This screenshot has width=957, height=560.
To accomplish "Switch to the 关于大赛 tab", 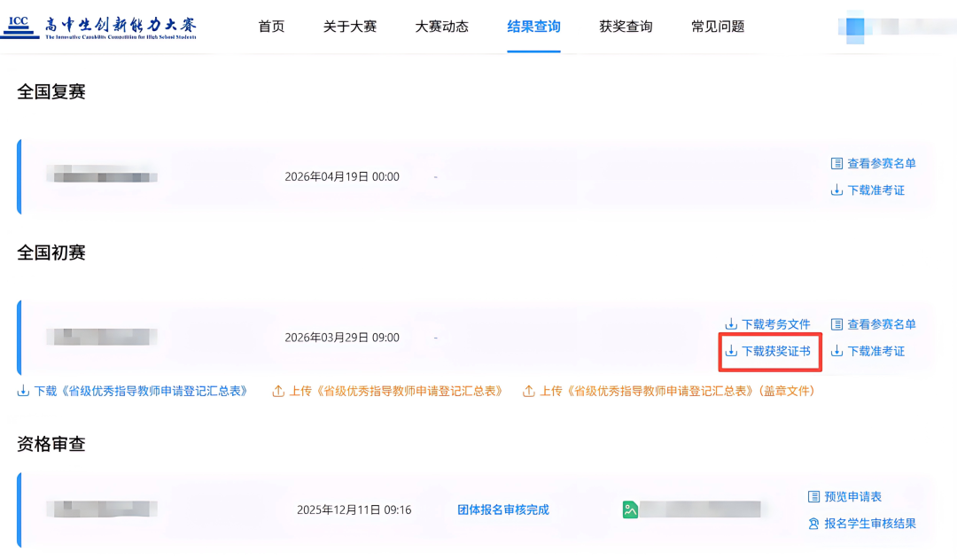I will (x=350, y=27).
